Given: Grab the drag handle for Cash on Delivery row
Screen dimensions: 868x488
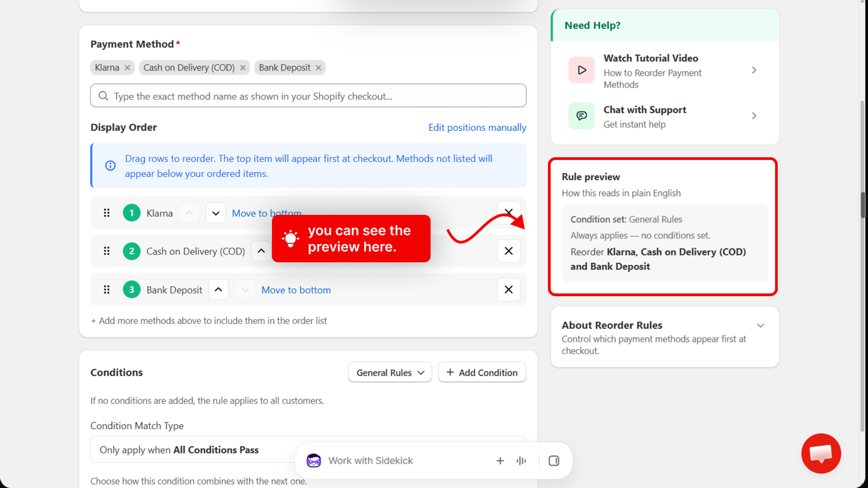Looking at the screenshot, I should 106,251.
